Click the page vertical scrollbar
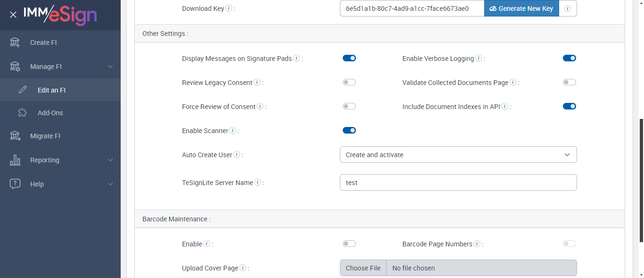The height and width of the screenshot is (278, 644). [640, 179]
